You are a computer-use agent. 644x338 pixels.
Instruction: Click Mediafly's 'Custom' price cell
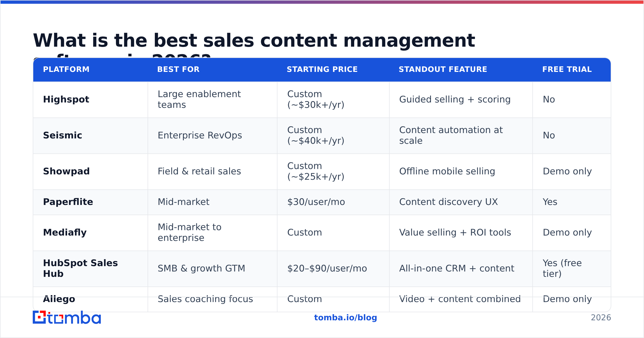pyautogui.click(x=333, y=233)
